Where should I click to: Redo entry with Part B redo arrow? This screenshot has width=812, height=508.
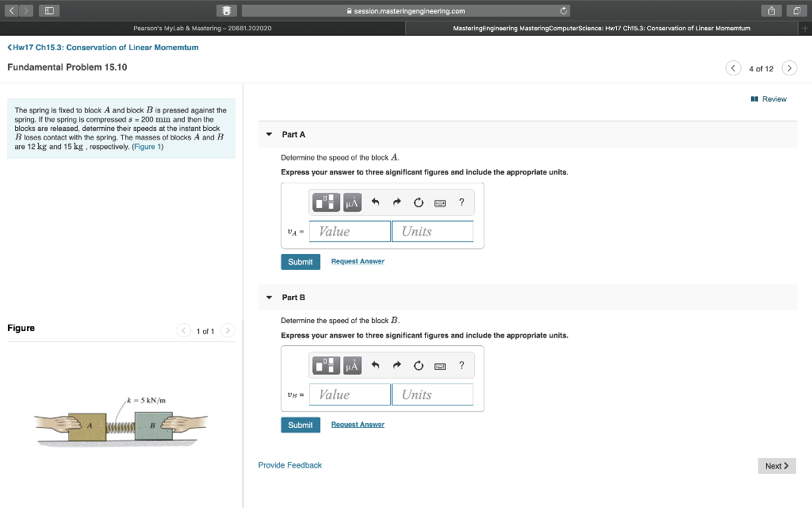click(x=396, y=365)
